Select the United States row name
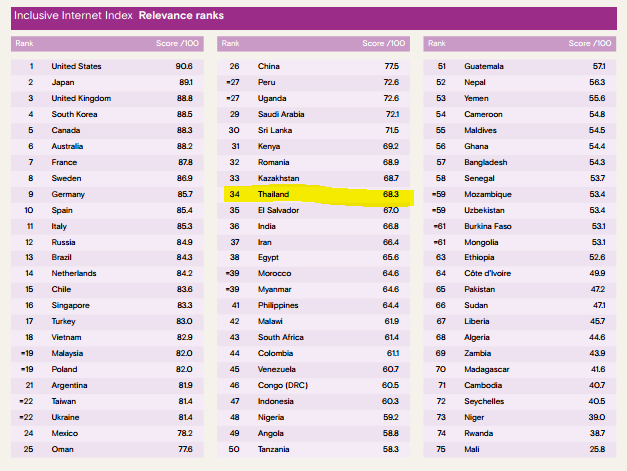 click(76, 66)
